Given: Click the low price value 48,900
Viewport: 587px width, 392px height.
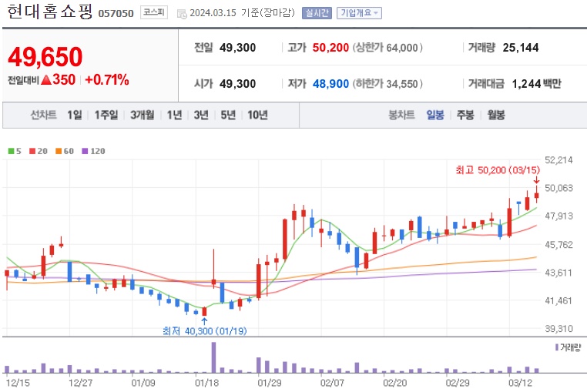Looking at the screenshot, I should click(330, 83).
